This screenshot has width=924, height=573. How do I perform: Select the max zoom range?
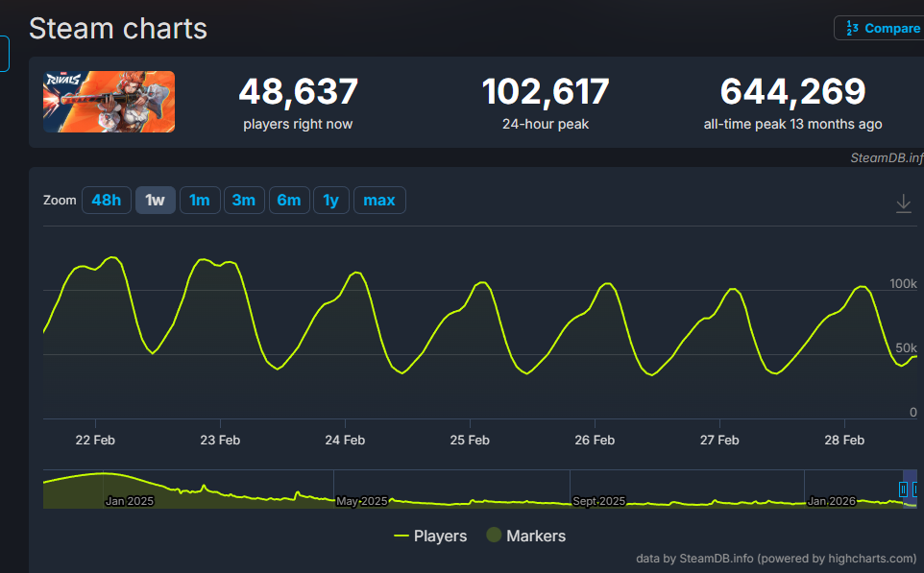[378, 201]
